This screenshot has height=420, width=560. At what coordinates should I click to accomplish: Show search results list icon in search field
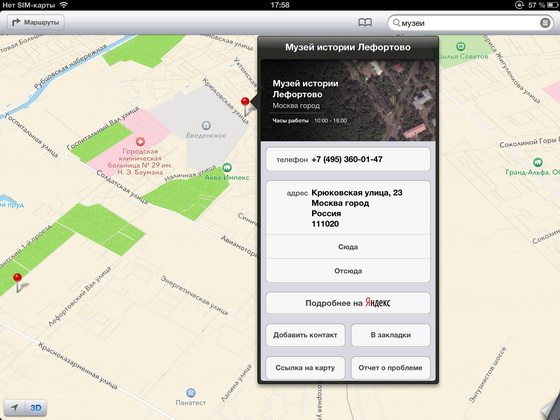tap(545, 23)
